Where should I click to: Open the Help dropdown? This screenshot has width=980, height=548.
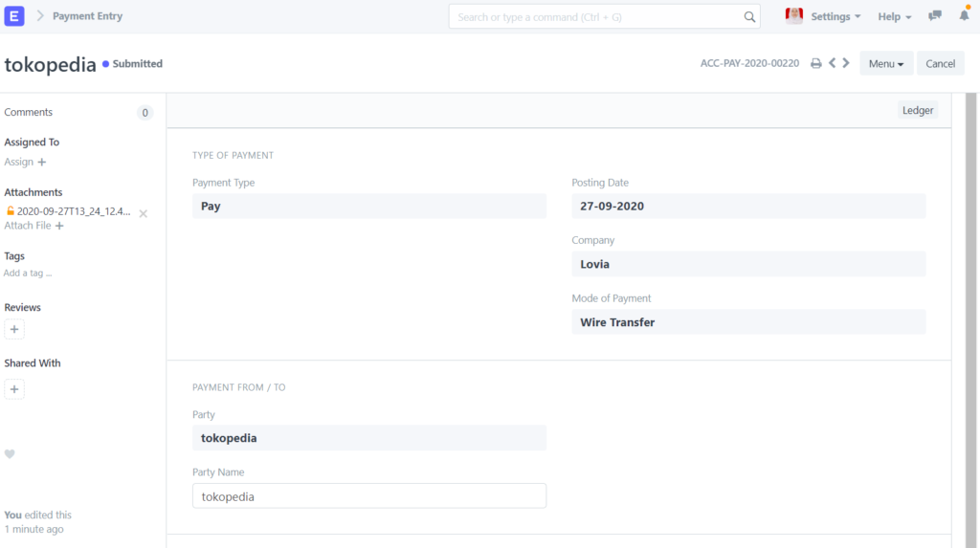tap(895, 17)
